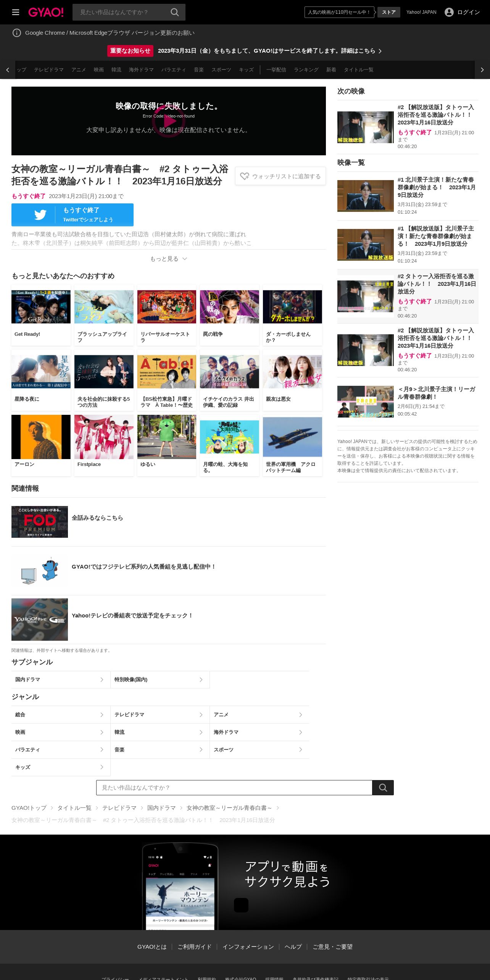Open ダ・カーポしませんか? thumbnail
Screen dimensions: 490x980
pyautogui.click(x=292, y=307)
